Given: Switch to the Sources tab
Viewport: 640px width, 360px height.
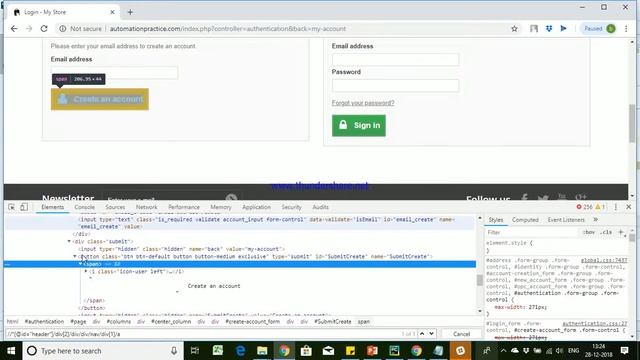Looking at the screenshot, I should (115, 207).
